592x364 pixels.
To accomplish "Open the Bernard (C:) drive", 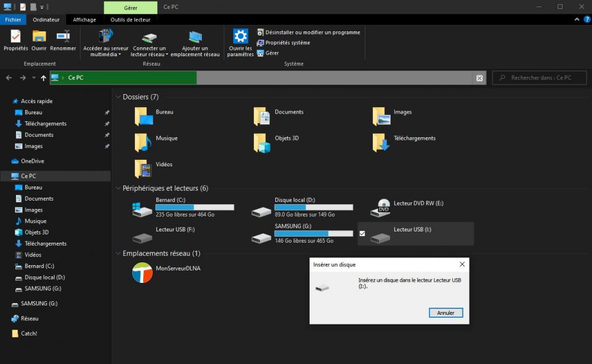I will [142, 208].
